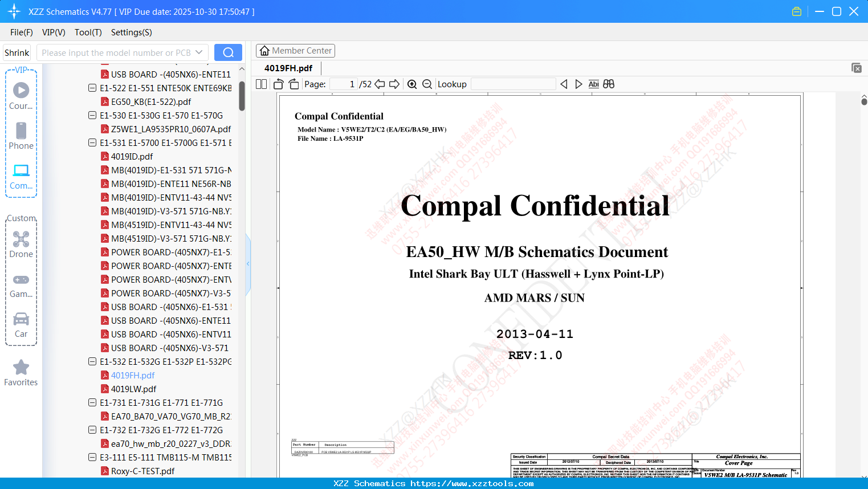This screenshot has height=489, width=868.
Task: Click the XZZ Schematics app logo
Action: click(14, 11)
